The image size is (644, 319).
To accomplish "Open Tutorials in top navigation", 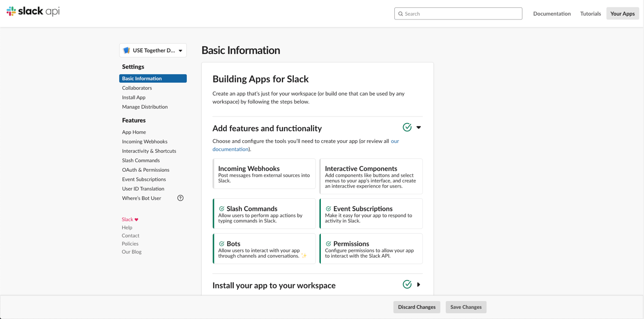I will pyautogui.click(x=591, y=13).
